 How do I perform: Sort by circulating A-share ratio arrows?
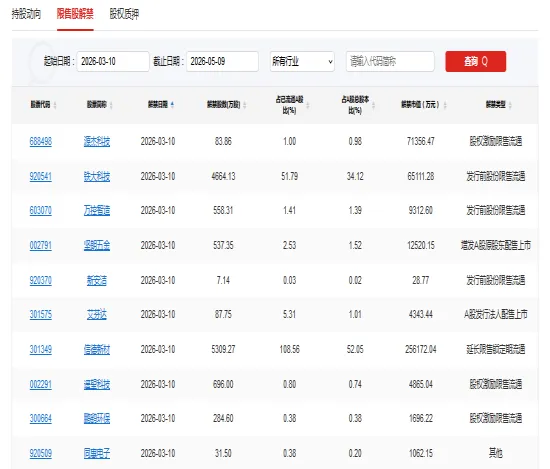coord(308,105)
